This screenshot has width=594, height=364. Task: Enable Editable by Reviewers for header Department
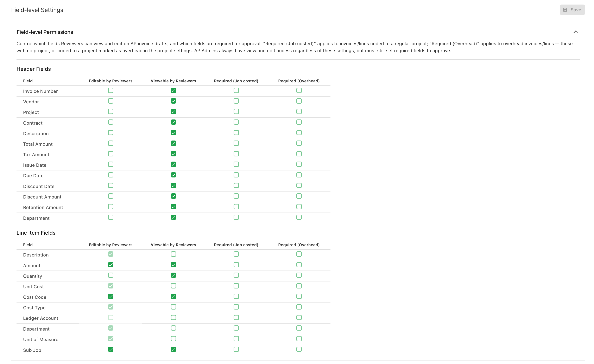click(x=111, y=217)
